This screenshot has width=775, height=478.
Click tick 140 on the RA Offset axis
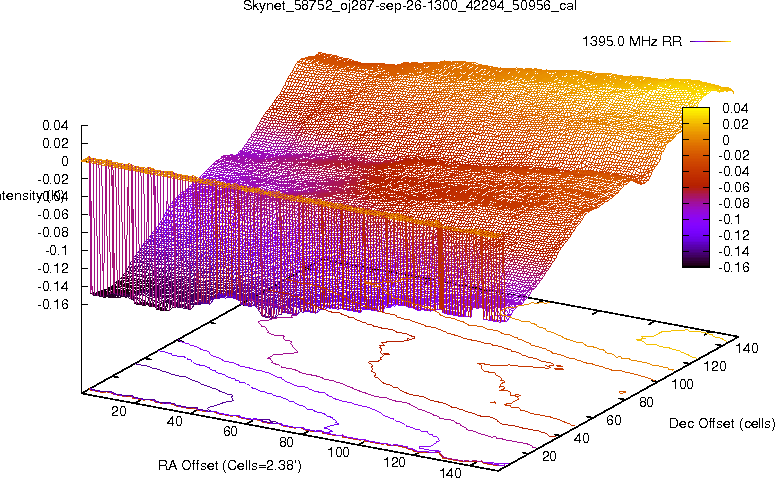click(x=450, y=472)
